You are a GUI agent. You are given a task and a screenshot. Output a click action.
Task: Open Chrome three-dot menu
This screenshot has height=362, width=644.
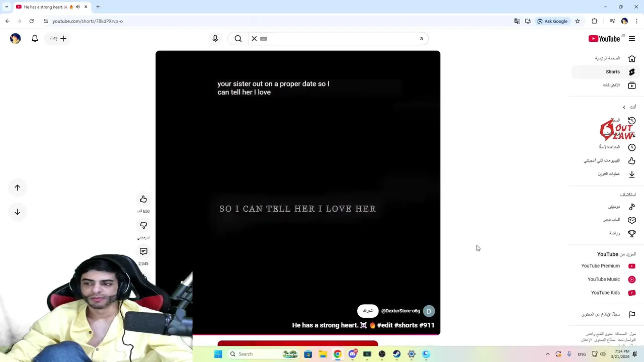tap(636, 21)
